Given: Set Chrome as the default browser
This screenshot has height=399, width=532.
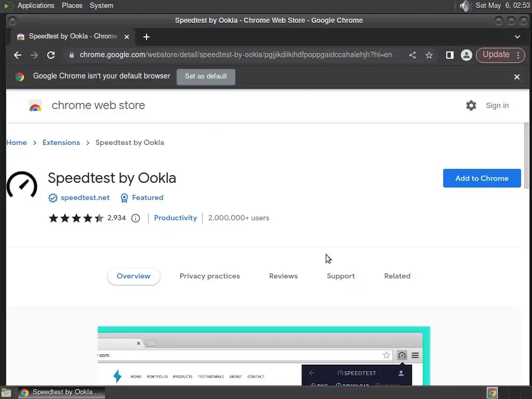Looking at the screenshot, I should [x=206, y=77].
